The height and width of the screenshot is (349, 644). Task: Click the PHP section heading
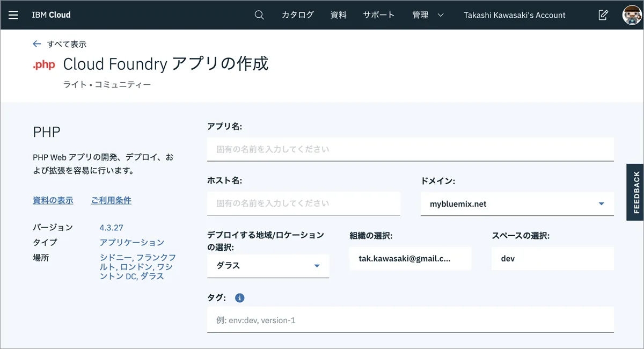(x=47, y=132)
